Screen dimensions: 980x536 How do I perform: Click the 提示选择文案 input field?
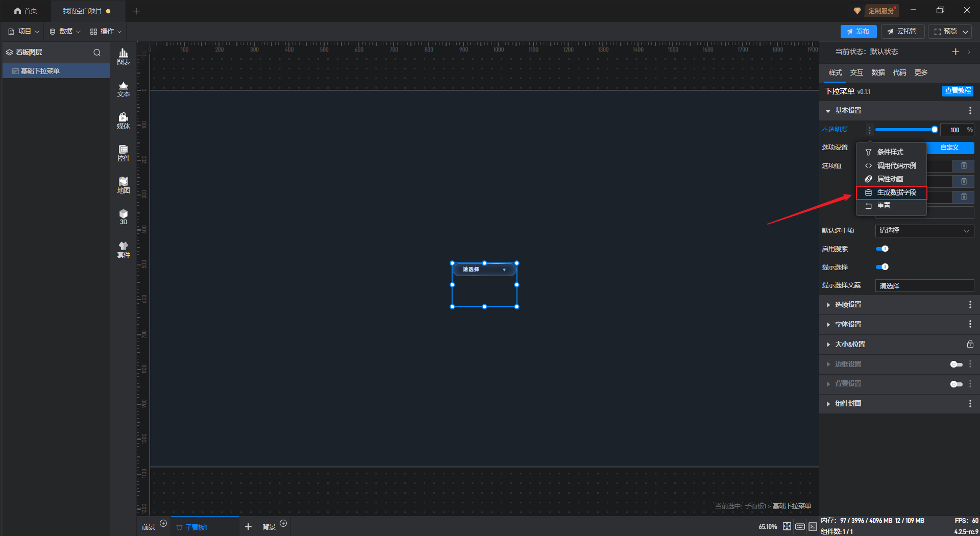point(924,286)
